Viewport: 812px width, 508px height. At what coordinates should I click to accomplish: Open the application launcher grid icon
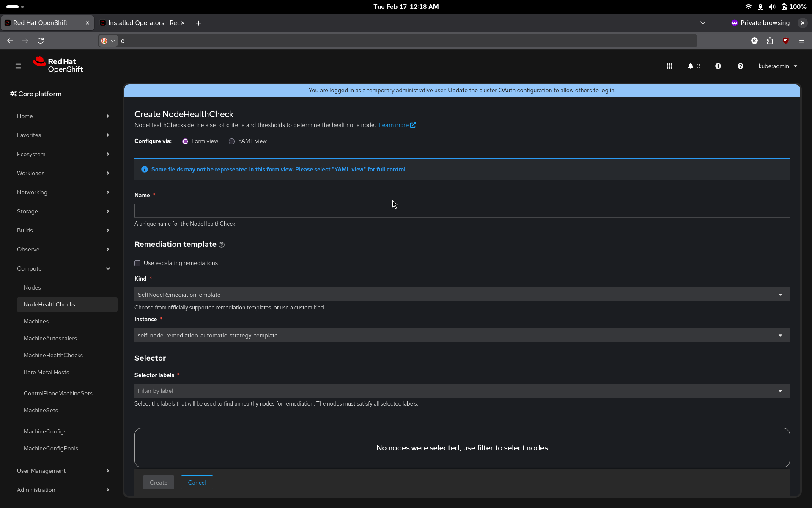click(669, 66)
